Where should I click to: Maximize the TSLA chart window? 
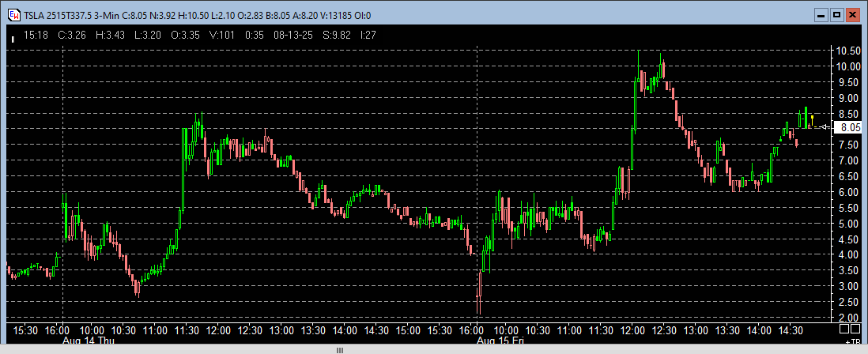point(837,16)
